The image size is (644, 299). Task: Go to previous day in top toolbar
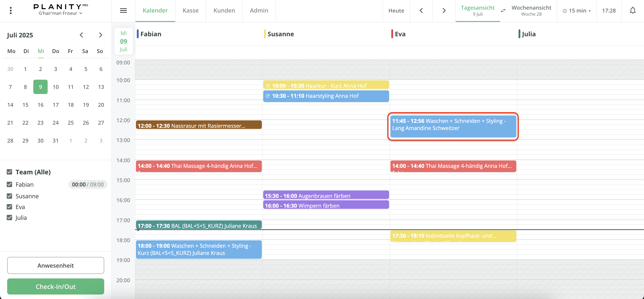coord(421,11)
